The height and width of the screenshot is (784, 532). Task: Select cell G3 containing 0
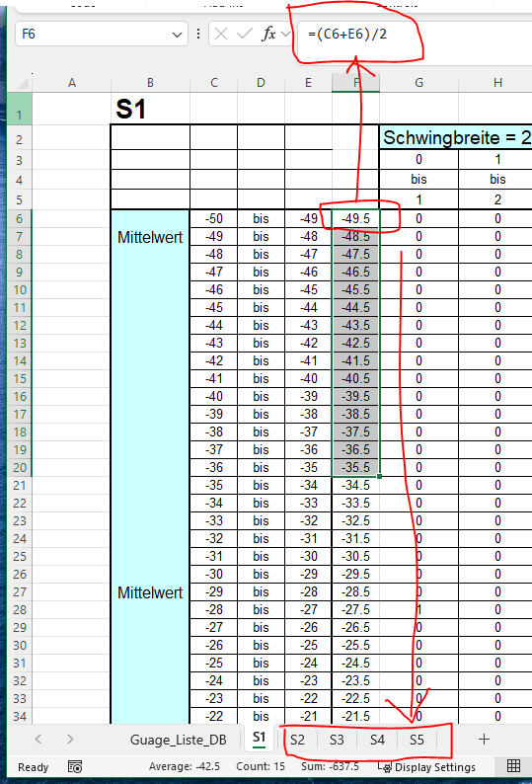click(x=419, y=160)
